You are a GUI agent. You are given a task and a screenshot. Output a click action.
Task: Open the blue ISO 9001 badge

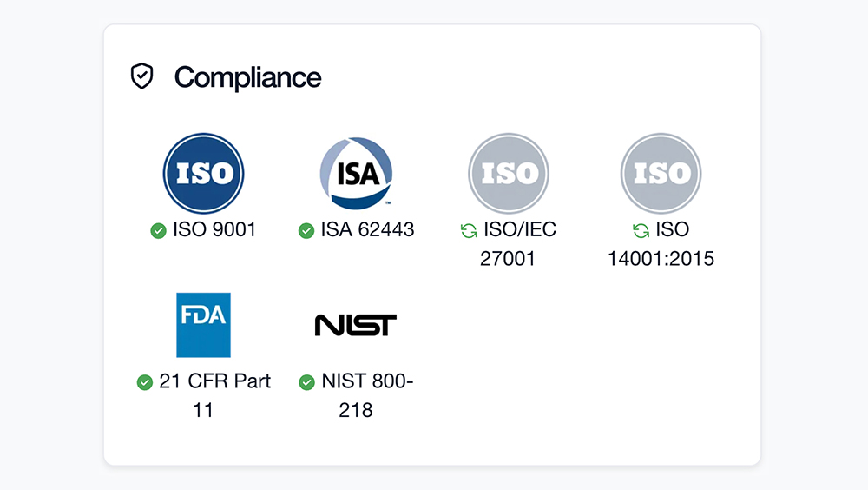pyautogui.click(x=204, y=173)
